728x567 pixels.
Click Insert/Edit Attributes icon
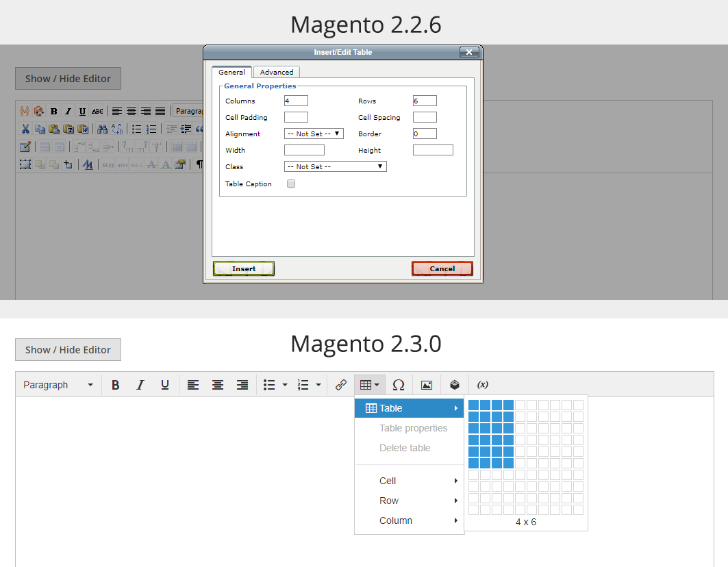click(x=180, y=164)
